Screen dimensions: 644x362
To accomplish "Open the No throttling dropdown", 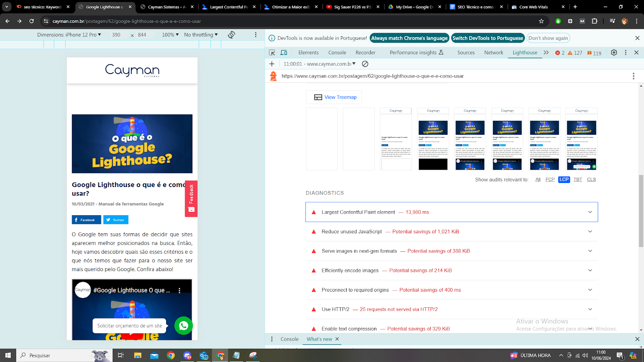I will pos(201,35).
